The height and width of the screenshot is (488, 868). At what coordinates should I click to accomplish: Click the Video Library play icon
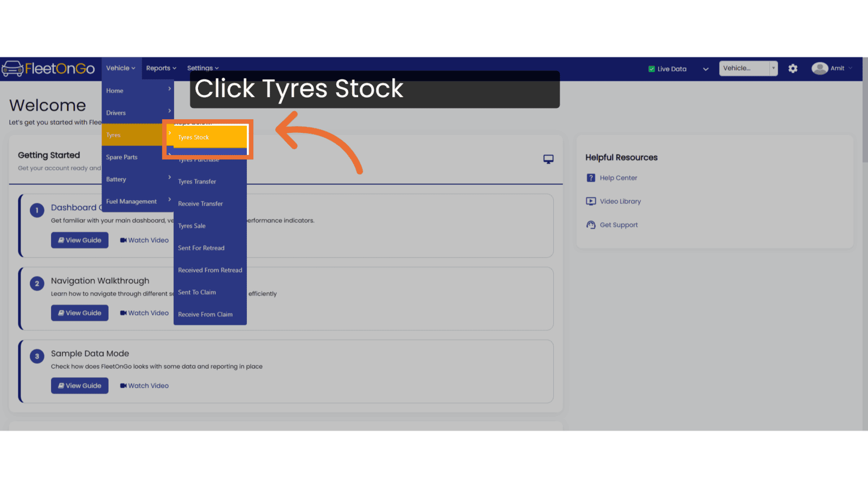click(x=591, y=201)
